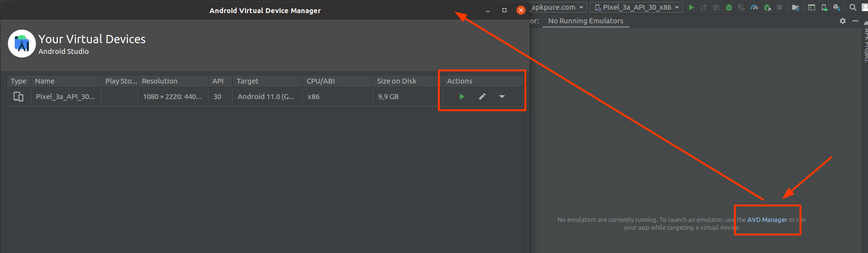Screen dimensions: 868x253
Task: Minimize the Android Virtual Device Manager window
Action: [x=488, y=11]
